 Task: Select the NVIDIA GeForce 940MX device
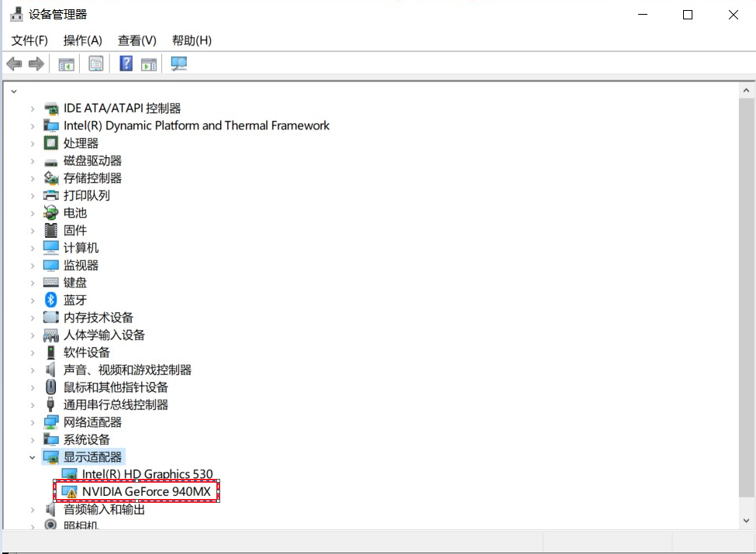click(x=146, y=491)
